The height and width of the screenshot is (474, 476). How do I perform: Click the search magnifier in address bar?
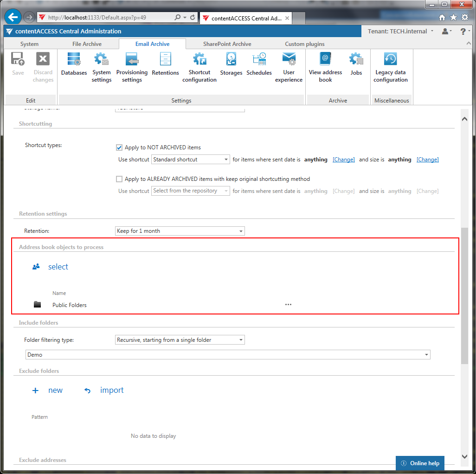tap(178, 17)
